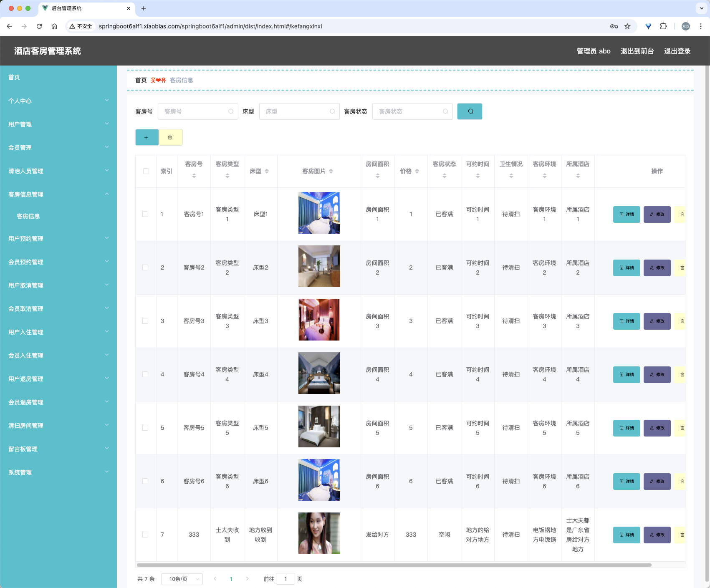This screenshot has height=588, width=710.
Task: Click 退出到前台 in the header
Action: coord(637,51)
